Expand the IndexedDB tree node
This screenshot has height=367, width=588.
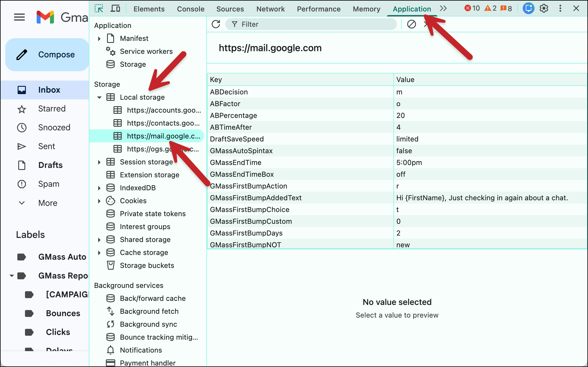coord(99,188)
